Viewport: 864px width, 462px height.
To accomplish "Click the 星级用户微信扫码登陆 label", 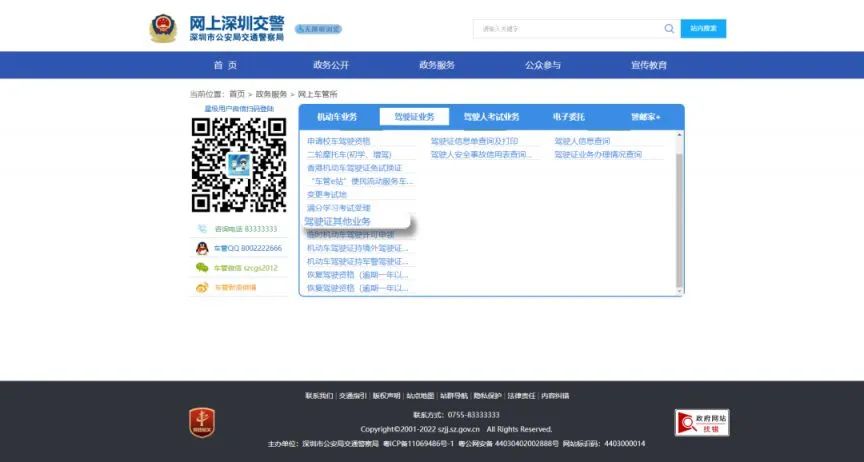I will [239, 109].
